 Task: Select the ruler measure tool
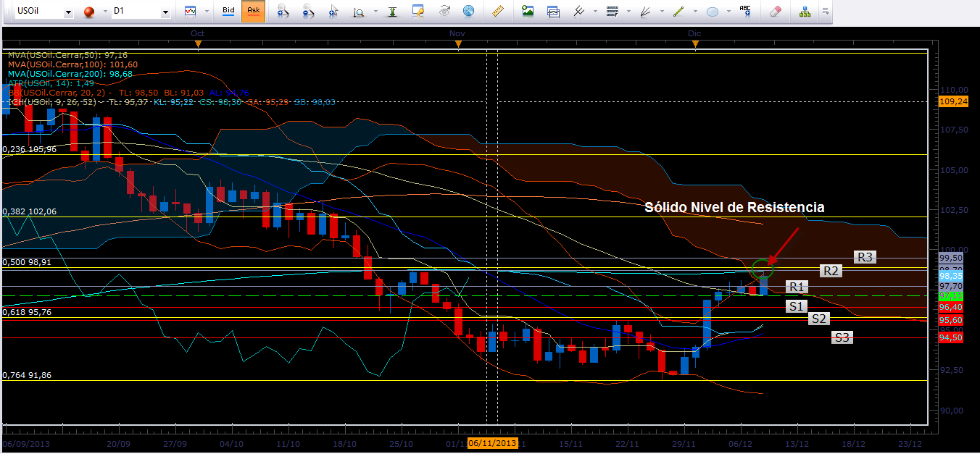click(498, 12)
